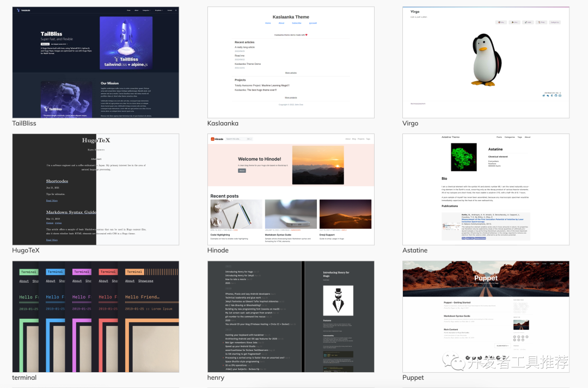The width and height of the screenshot is (588, 388).
Task: Click the rocket illustration in TailBliss preview
Action: (x=126, y=43)
